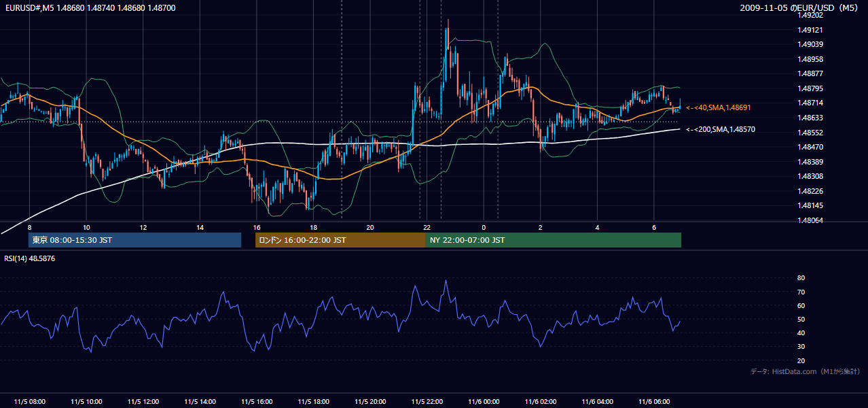Click price axis value 1.49202
The width and height of the screenshot is (868, 408).
(810, 16)
